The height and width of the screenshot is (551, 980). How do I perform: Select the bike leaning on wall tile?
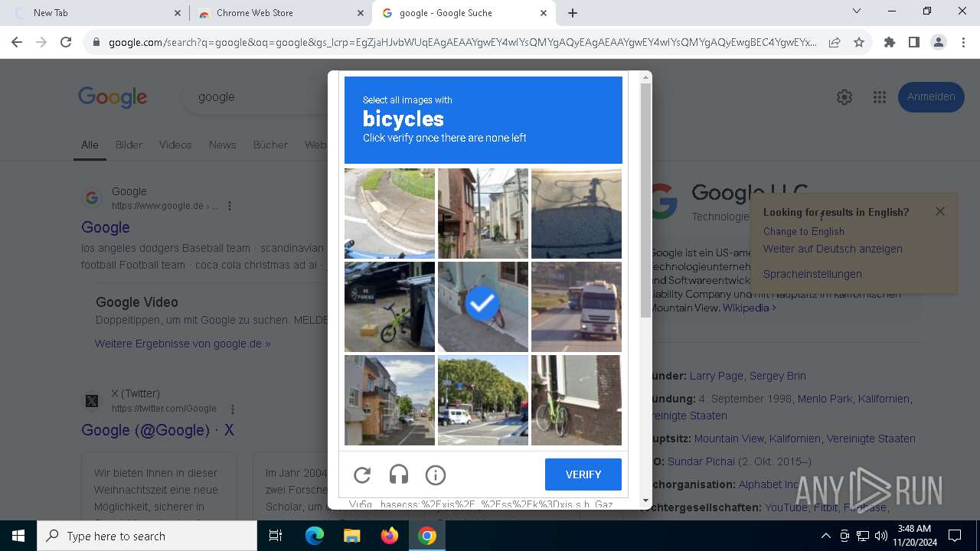(577, 400)
